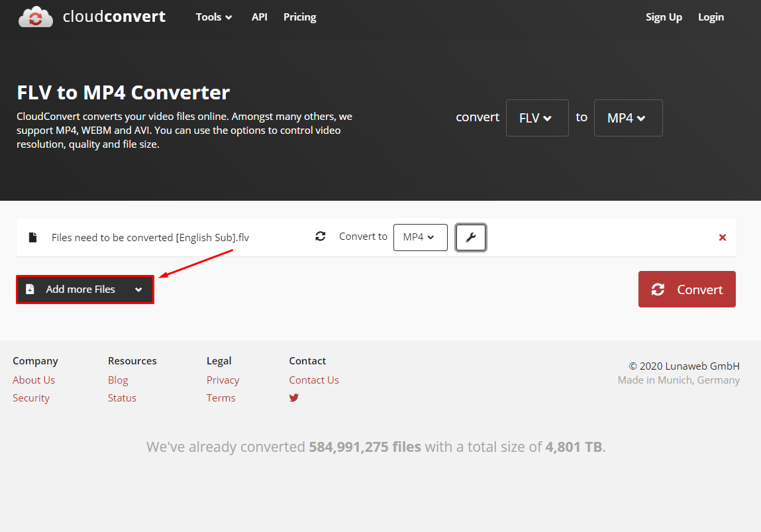Remove the FLV file with red X
The width and height of the screenshot is (761, 532).
click(x=722, y=237)
